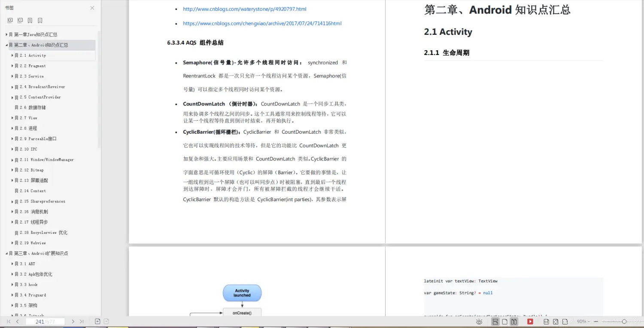
Task: Go back to previous view icon
Action: [x=97, y=322]
